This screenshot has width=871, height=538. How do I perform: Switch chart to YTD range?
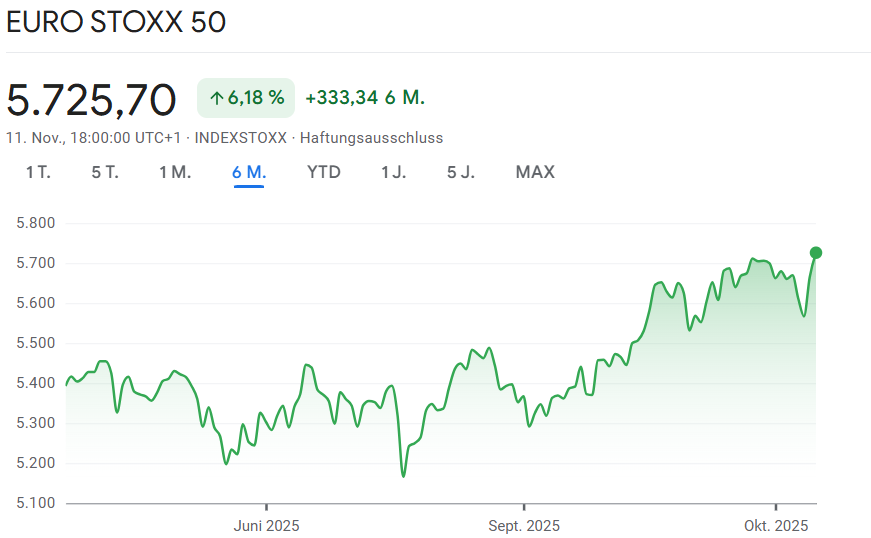coord(324,172)
